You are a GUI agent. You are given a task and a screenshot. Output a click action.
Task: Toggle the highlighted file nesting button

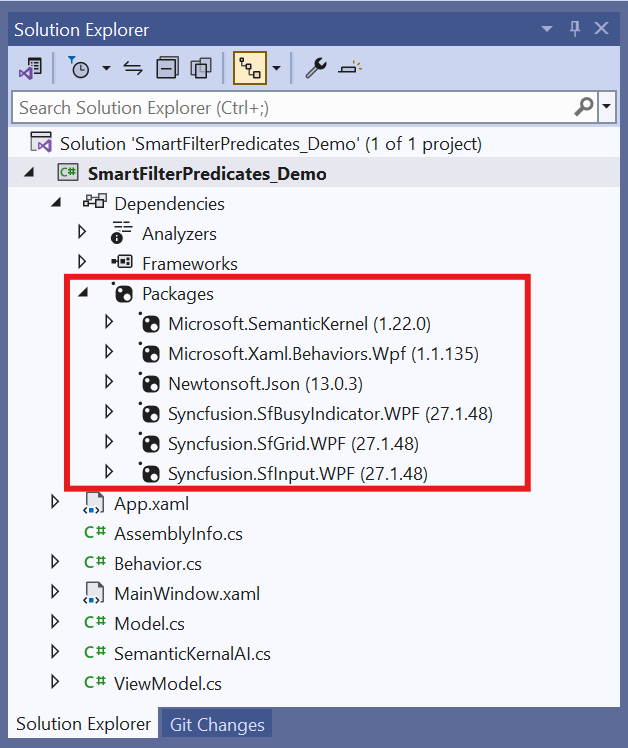coord(249,68)
